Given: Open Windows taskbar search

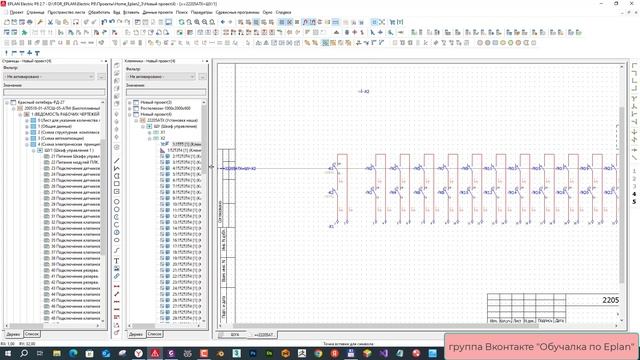Looking at the screenshot, I should click(24, 353).
